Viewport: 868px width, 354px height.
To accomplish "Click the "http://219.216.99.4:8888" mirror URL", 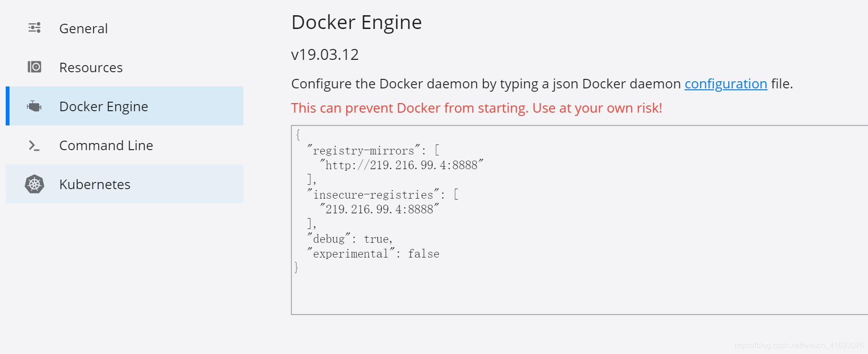I will (x=401, y=165).
